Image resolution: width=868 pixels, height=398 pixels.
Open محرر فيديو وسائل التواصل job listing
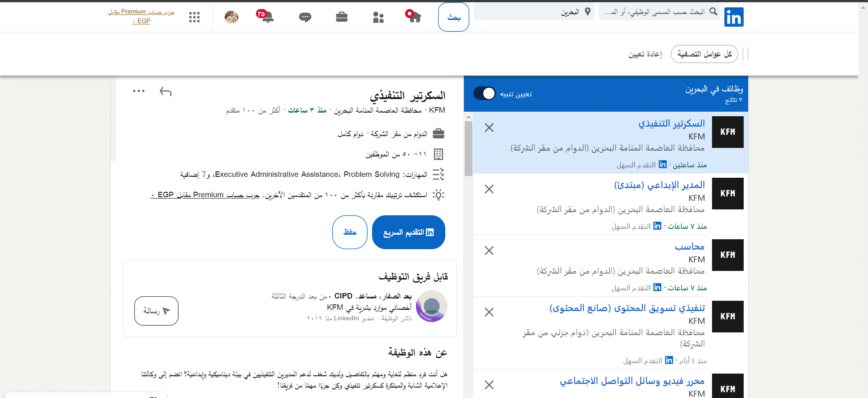tap(632, 381)
